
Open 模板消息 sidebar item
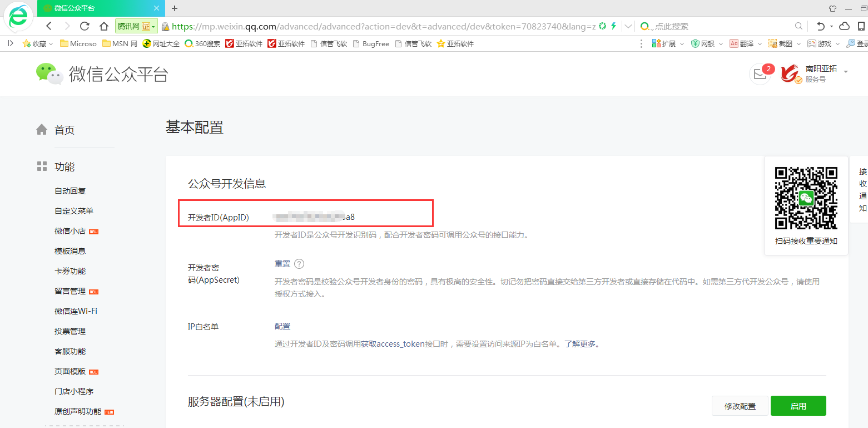[x=70, y=251]
